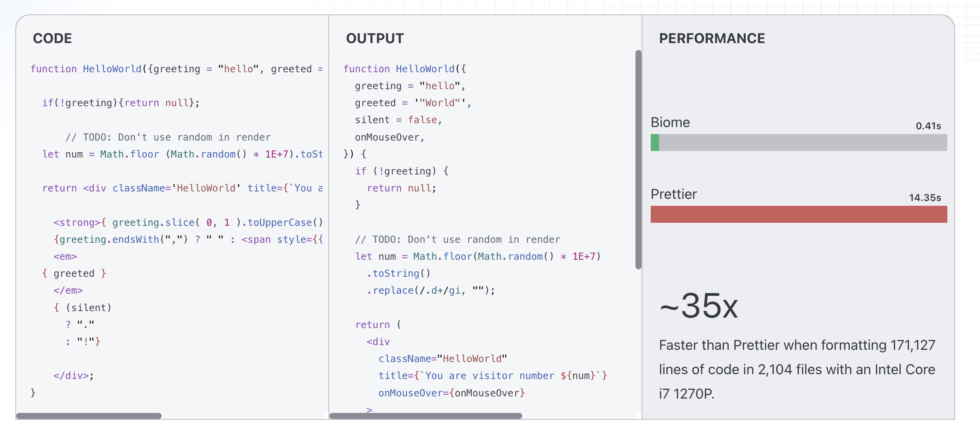Click the green Biome performance bar
Image resolution: width=980 pixels, height=429 pixels.
pos(655,143)
